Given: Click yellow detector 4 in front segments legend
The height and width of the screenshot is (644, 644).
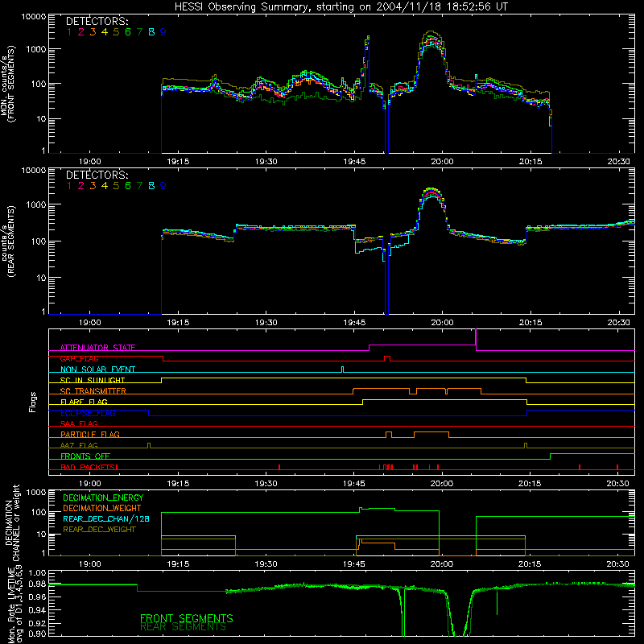Looking at the screenshot, I should click(105, 32).
